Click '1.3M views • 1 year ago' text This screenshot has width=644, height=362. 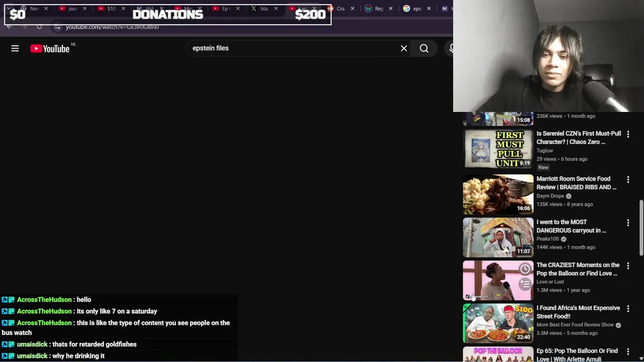(x=563, y=291)
